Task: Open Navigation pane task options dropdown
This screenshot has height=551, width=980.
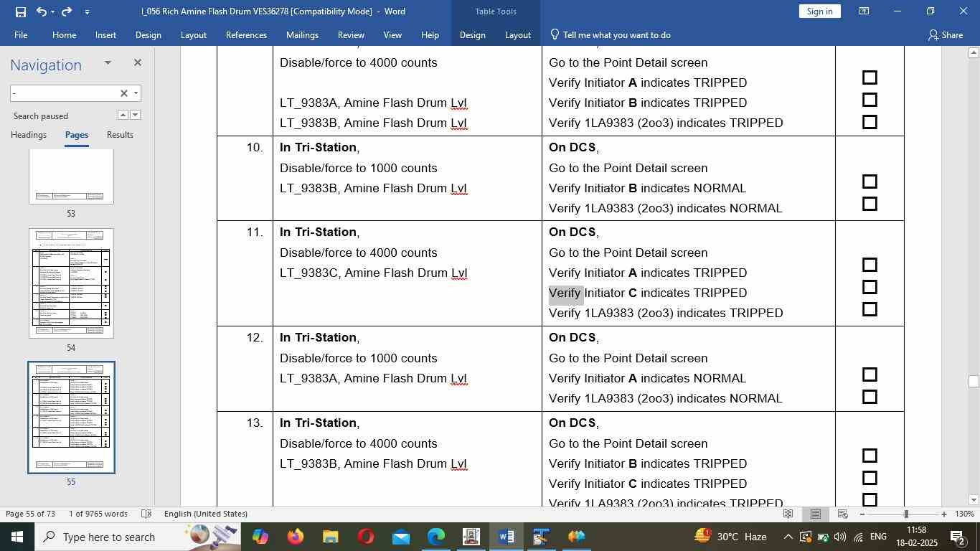Action: [x=108, y=63]
